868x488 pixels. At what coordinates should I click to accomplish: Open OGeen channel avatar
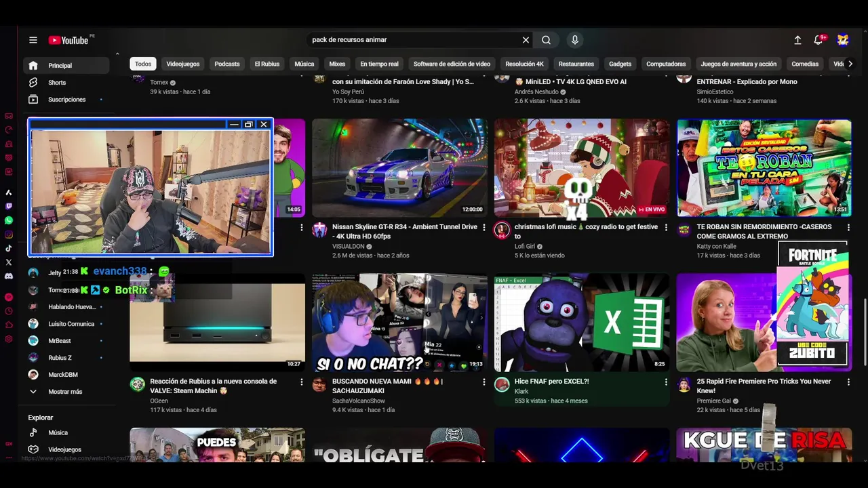coord(137,384)
